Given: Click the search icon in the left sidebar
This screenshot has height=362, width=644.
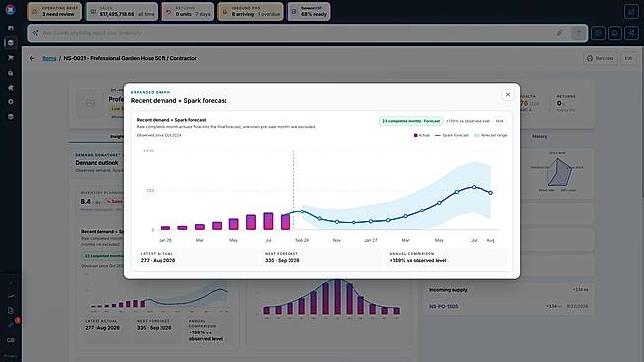Looking at the screenshot, I should pyautogui.click(x=11, y=73).
